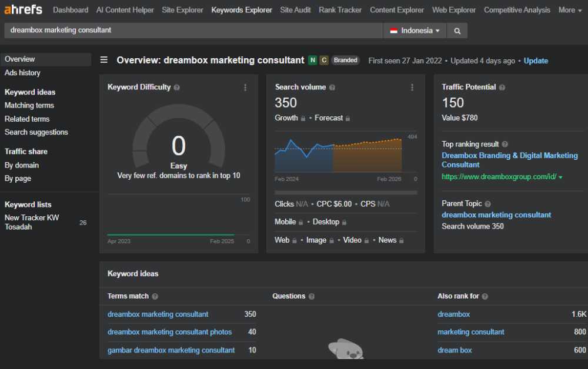The height and width of the screenshot is (369, 588).
Task: Select Keywords Explorer tab
Action: pos(242,10)
